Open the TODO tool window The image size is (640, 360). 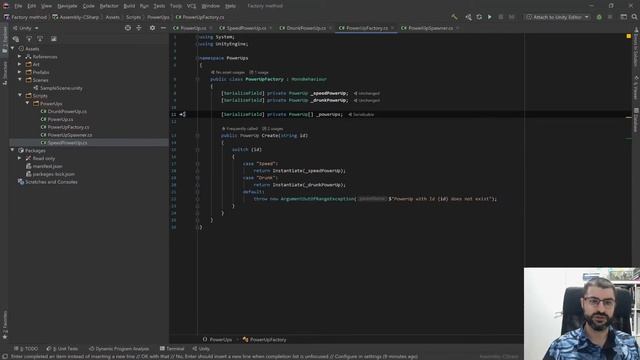(26, 349)
